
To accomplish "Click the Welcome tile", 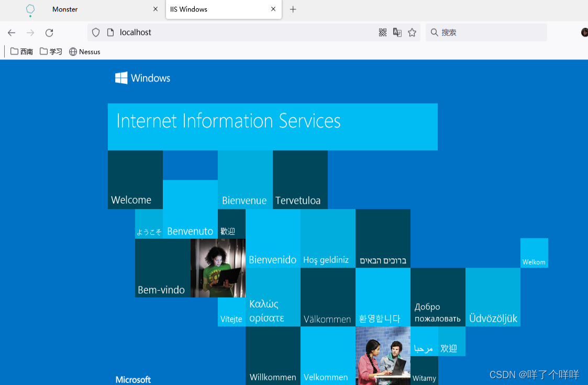I will point(136,180).
